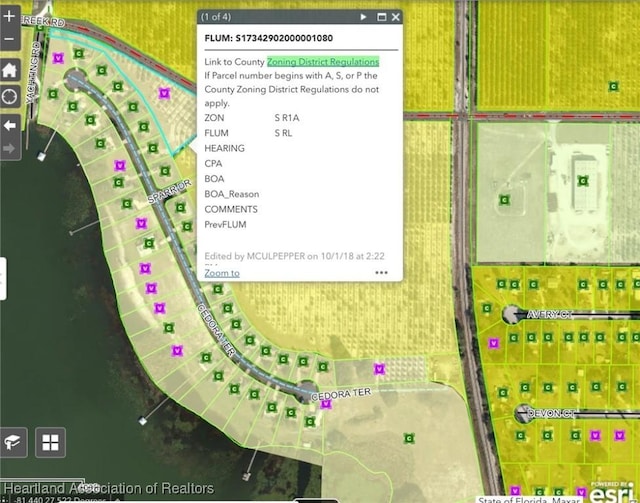Click popup title FLUM: S17342902000001080

(269, 38)
